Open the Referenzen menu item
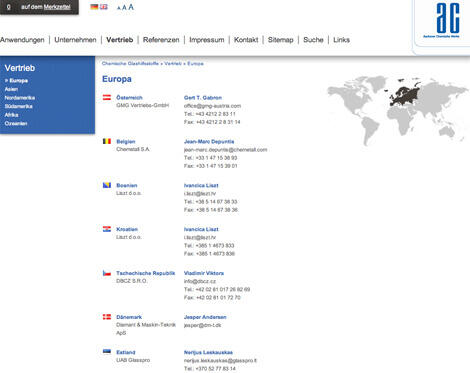This screenshot has width=470, height=373. [x=161, y=40]
